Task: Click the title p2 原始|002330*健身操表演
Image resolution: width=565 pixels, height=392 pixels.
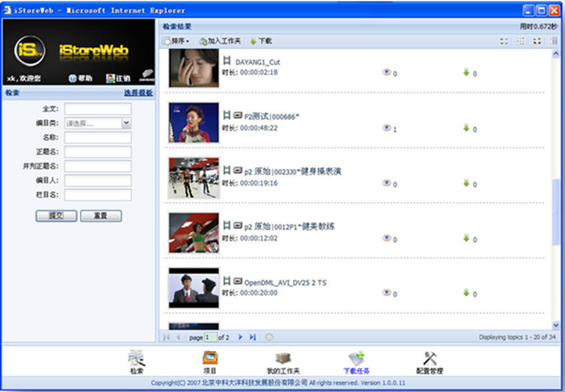Action: (293, 171)
